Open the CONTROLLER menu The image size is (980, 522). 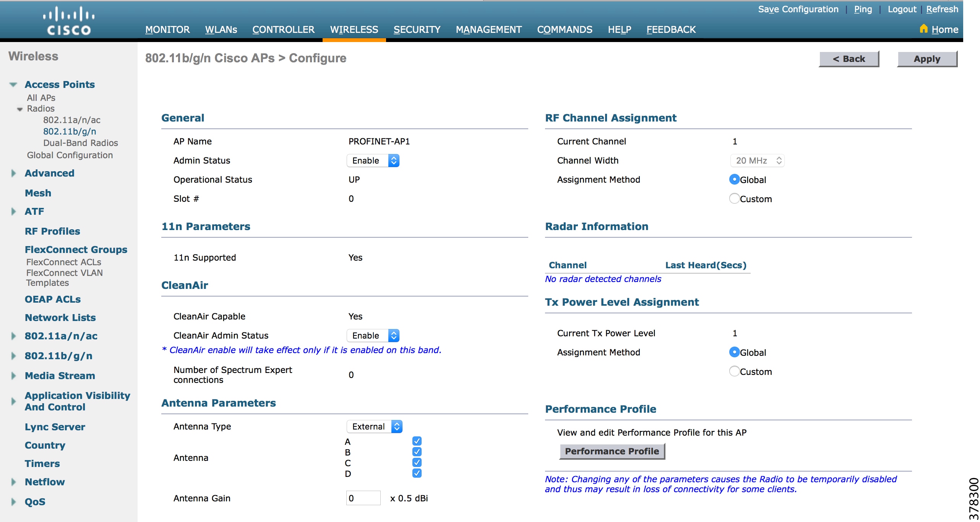(283, 29)
